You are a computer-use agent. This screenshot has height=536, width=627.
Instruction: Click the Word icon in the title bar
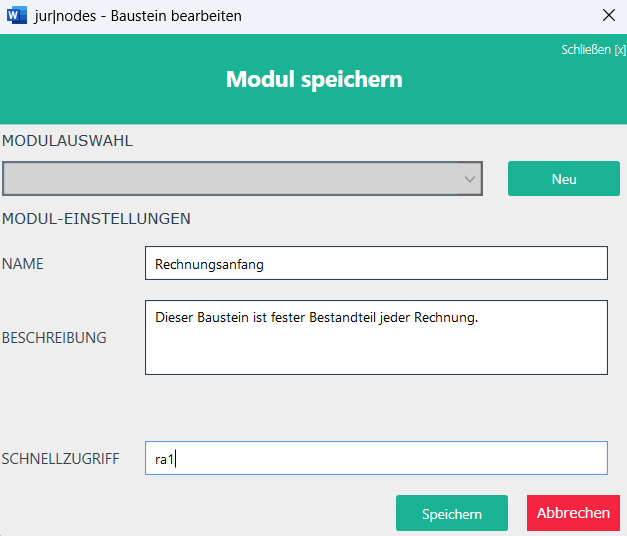click(x=17, y=16)
